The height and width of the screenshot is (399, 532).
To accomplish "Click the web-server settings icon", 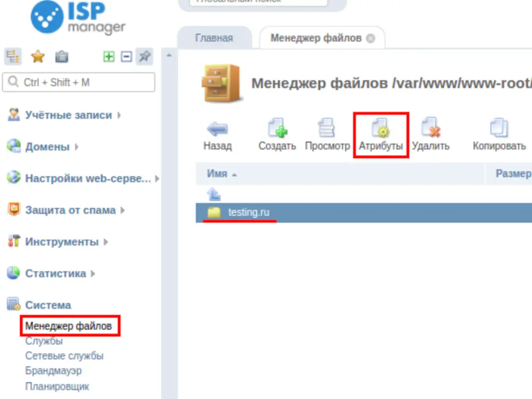I will 13,177.
